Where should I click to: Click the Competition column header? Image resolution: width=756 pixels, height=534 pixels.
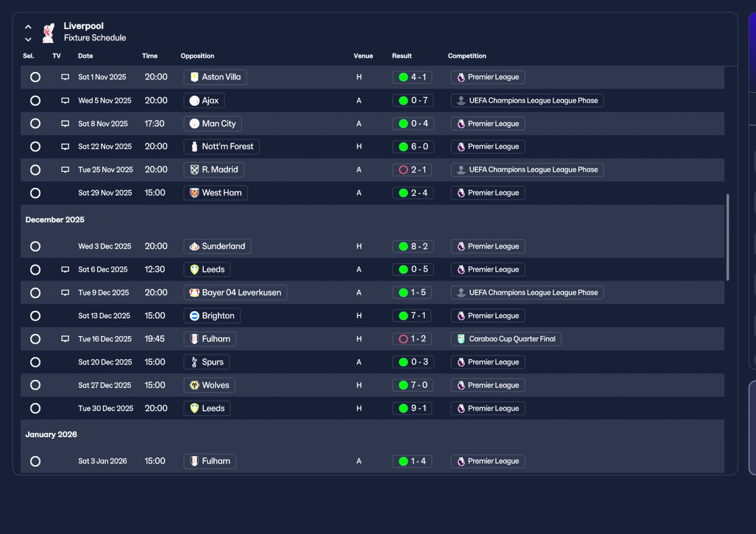467,56
